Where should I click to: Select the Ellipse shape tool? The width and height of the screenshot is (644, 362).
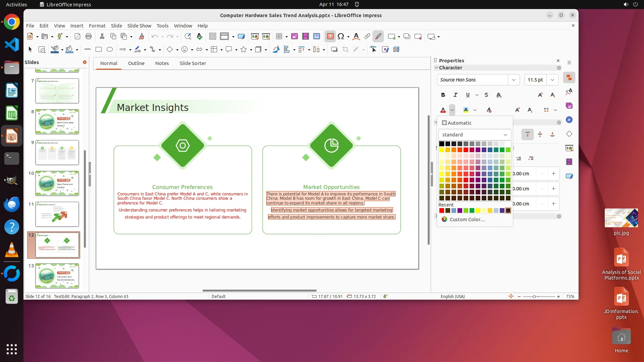[x=110, y=50]
